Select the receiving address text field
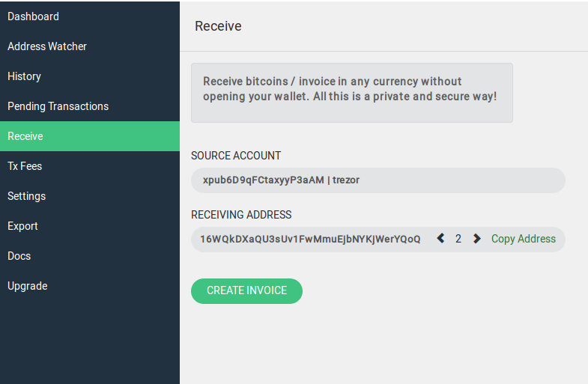This screenshot has height=384, width=588. pos(310,239)
